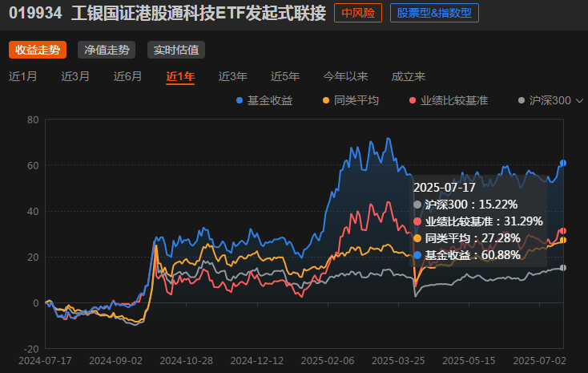
Task: Click the tooltip row 沪深300：15.22%
Action: 465,205
